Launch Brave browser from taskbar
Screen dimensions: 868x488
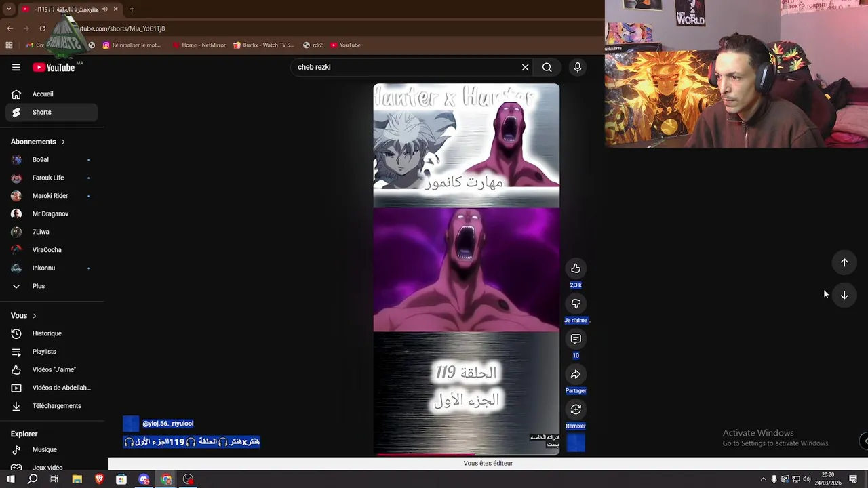tap(99, 479)
